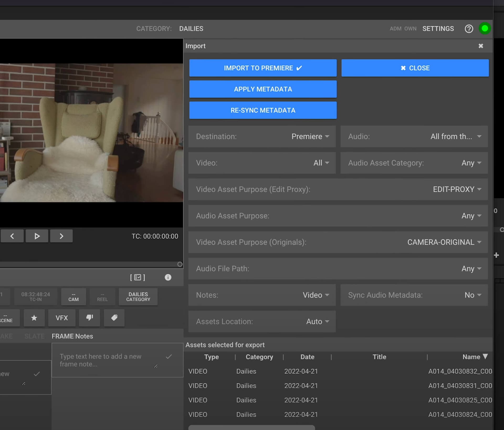
Task: Select asset row A014_04030832
Action: (338, 371)
